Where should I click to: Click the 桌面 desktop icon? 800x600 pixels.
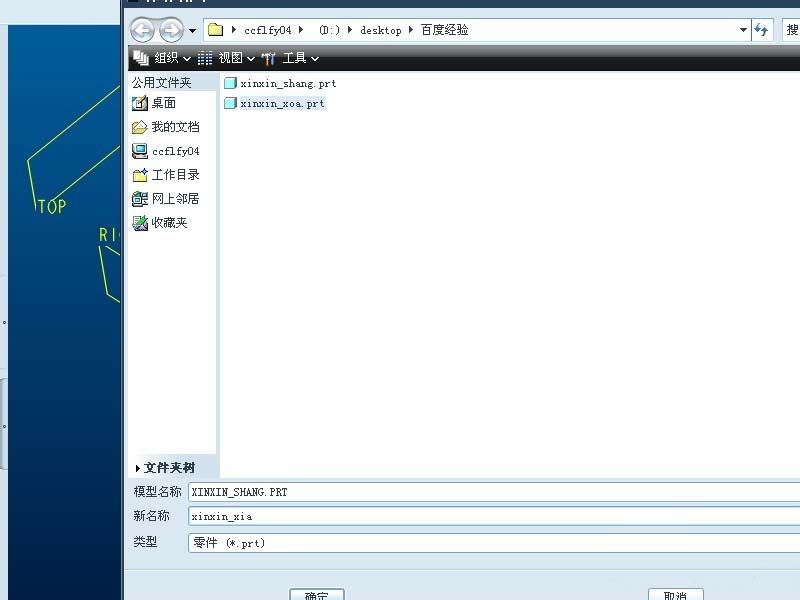coord(139,103)
